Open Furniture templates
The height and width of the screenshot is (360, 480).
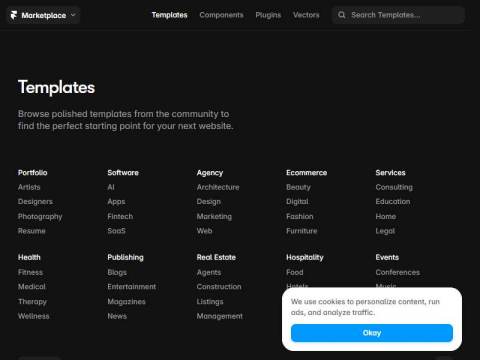tap(302, 231)
